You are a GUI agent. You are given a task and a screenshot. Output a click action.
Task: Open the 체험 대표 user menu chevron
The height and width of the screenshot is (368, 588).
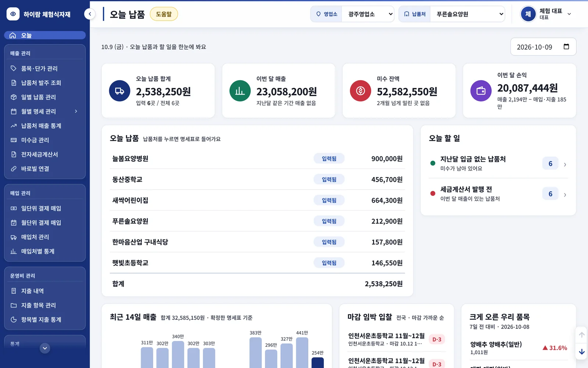(569, 14)
